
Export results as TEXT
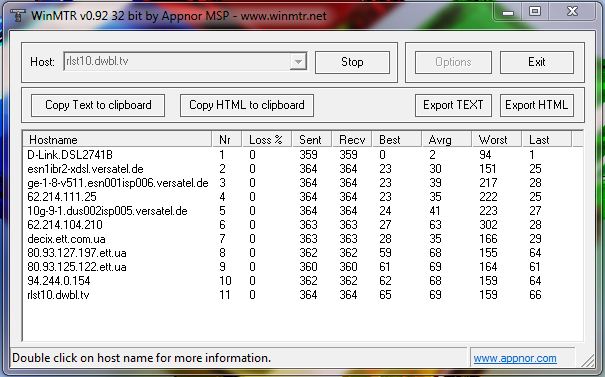coord(453,105)
